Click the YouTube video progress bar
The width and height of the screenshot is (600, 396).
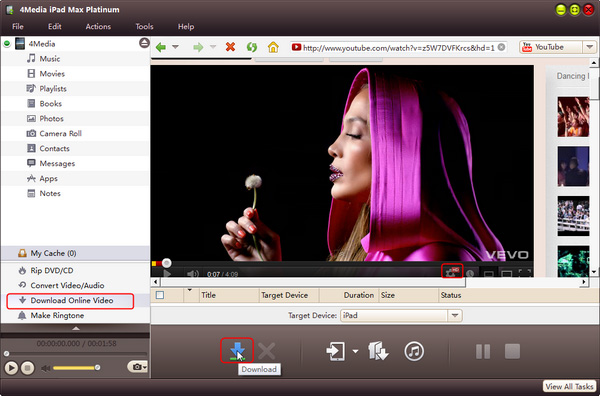pos(342,263)
